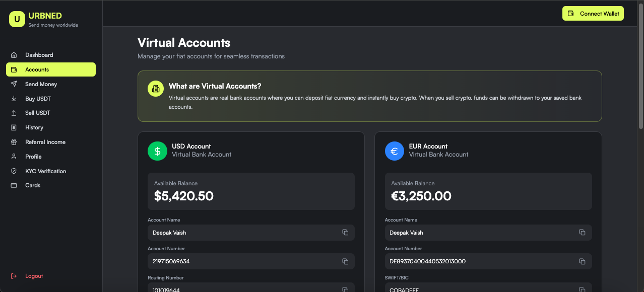View transaction History
The image size is (644, 292).
click(34, 127)
